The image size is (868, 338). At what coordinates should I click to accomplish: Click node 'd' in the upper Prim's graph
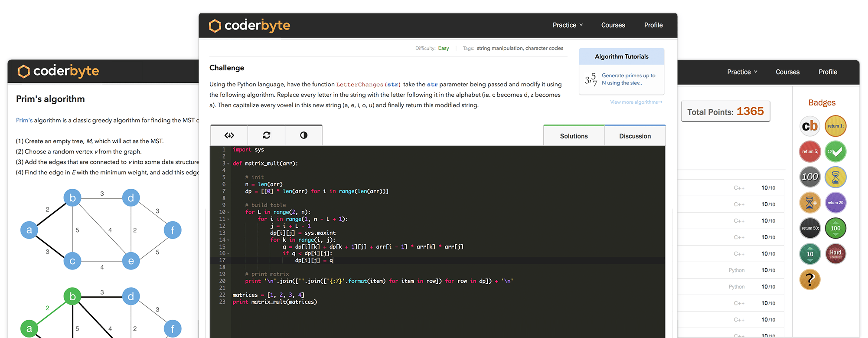[131, 198]
